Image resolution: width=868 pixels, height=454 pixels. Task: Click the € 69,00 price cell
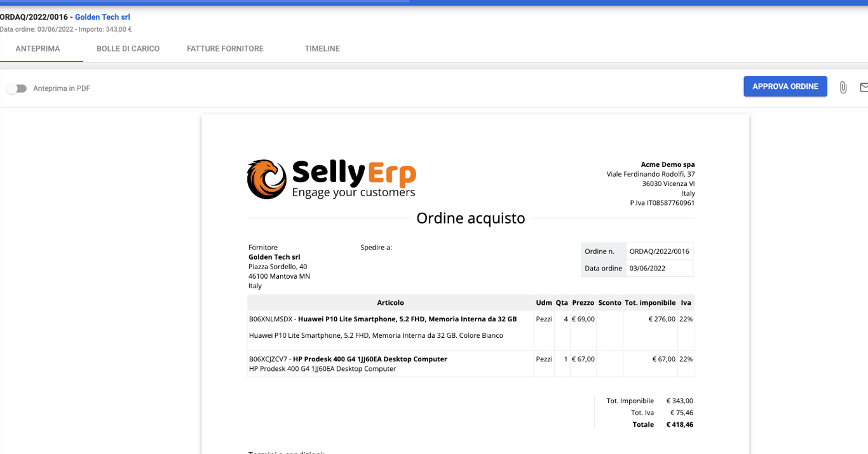pos(583,319)
